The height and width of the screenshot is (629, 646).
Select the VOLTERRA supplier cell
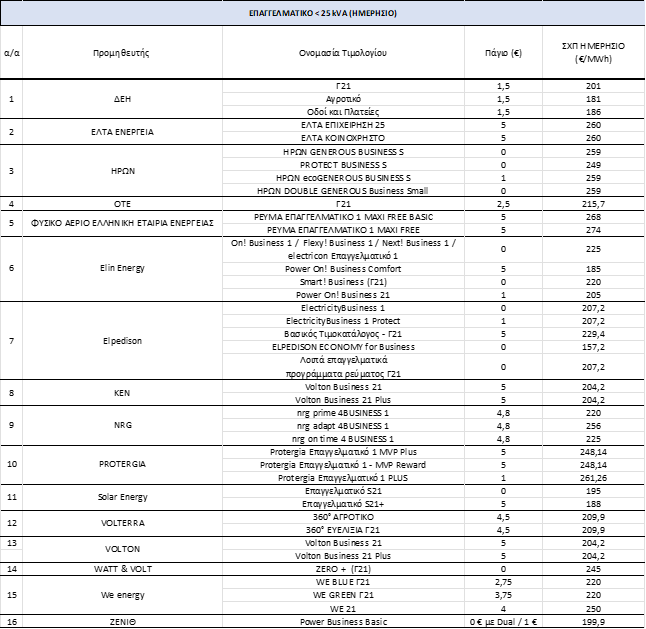(x=123, y=523)
